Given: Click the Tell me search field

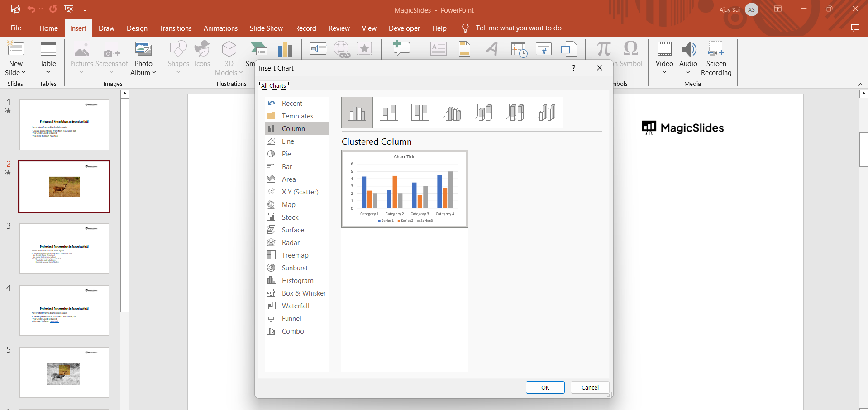Looking at the screenshot, I should [x=518, y=28].
